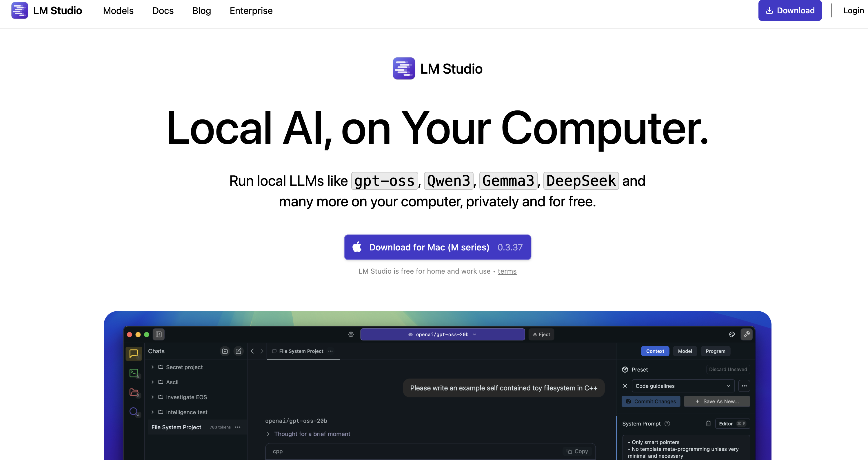Select the File System Project chat in the list
The width and height of the screenshot is (868, 460).
pos(197,427)
